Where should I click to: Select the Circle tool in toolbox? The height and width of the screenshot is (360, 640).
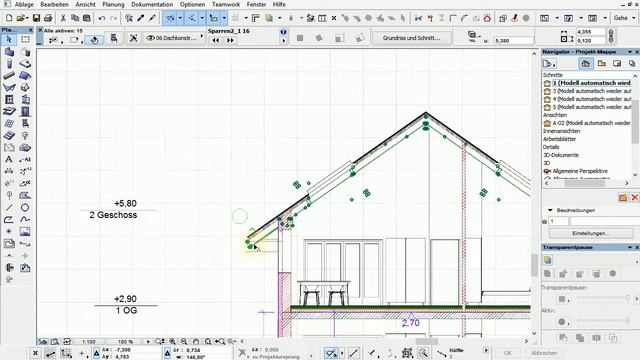[25, 207]
